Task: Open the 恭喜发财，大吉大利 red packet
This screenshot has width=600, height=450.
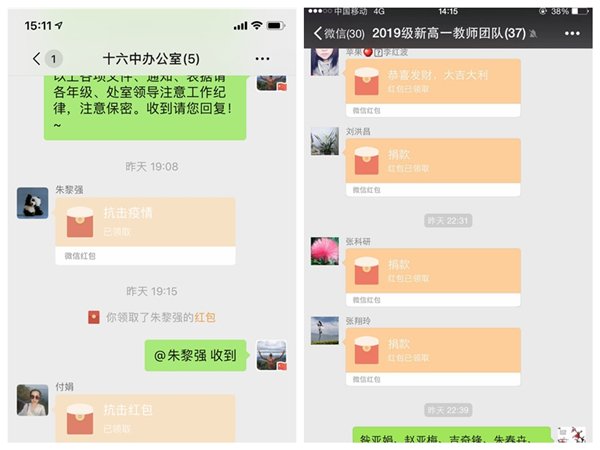Action: 433,88
